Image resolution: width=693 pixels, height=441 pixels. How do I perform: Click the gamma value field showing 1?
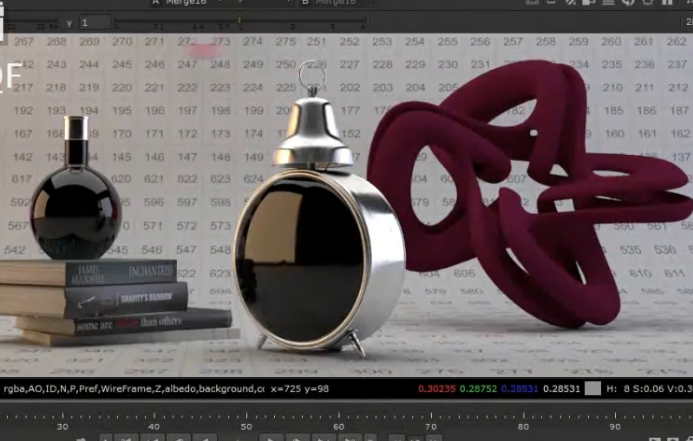(94, 23)
